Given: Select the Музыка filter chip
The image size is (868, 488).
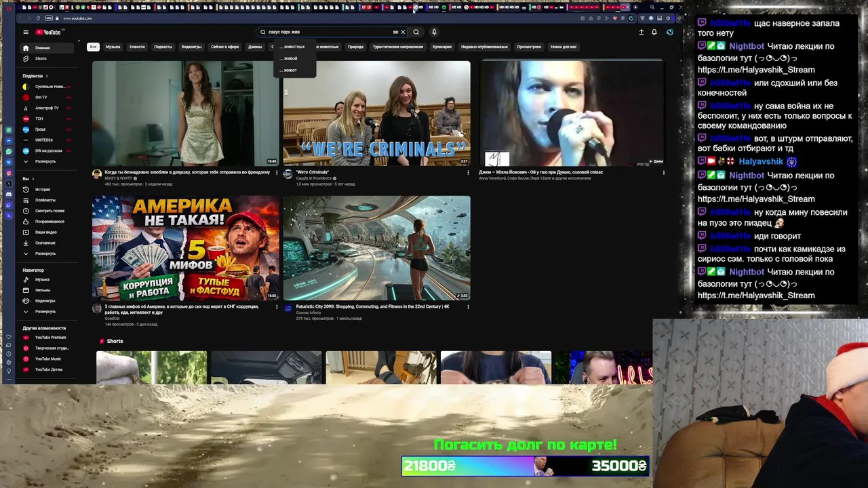Looking at the screenshot, I should 113,47.
